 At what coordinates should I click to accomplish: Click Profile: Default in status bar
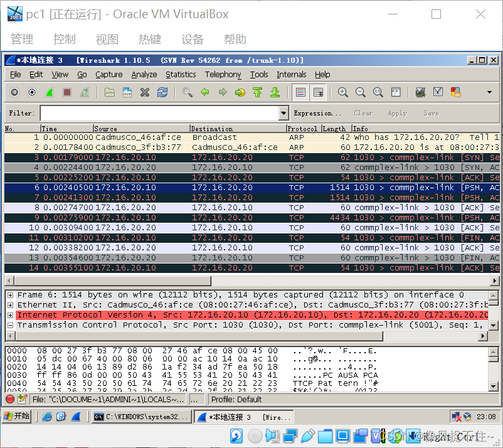coord(236,399)
